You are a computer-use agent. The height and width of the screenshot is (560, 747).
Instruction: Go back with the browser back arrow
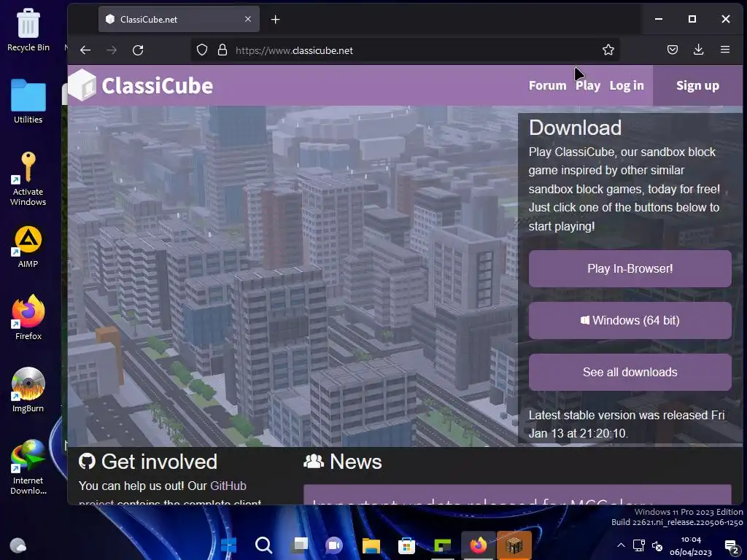tap(85, 50)
